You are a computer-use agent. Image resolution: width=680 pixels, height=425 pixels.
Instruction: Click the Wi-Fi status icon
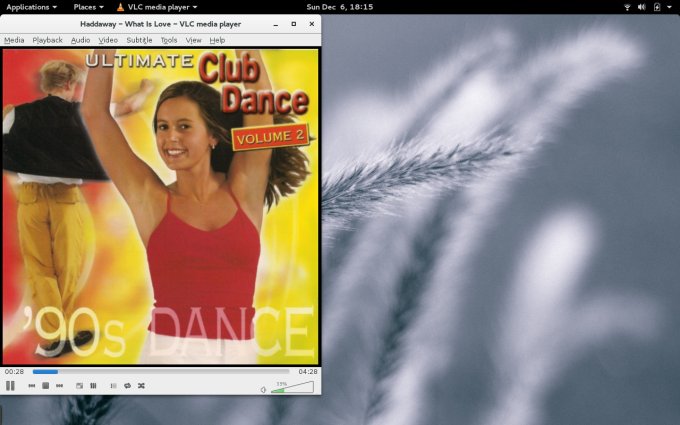click(627, 7)
